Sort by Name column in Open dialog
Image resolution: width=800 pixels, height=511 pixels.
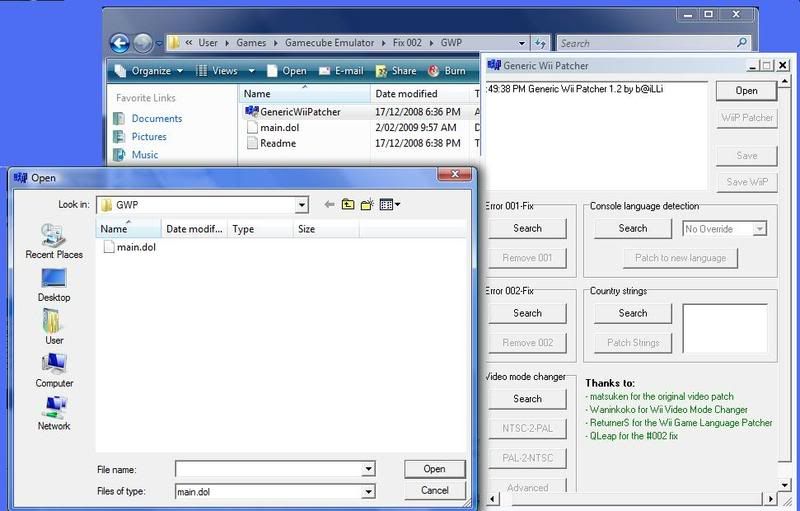tap(129, 229)
